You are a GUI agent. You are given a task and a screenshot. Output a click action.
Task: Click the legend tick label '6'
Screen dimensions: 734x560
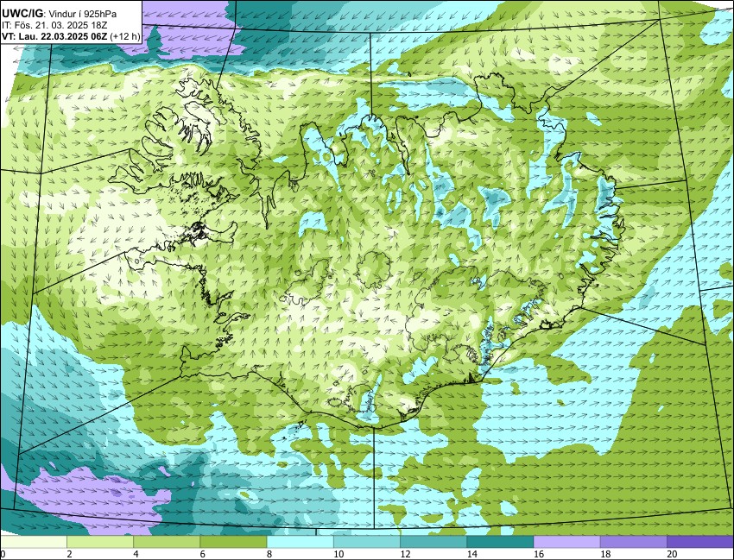pos(202,554)
